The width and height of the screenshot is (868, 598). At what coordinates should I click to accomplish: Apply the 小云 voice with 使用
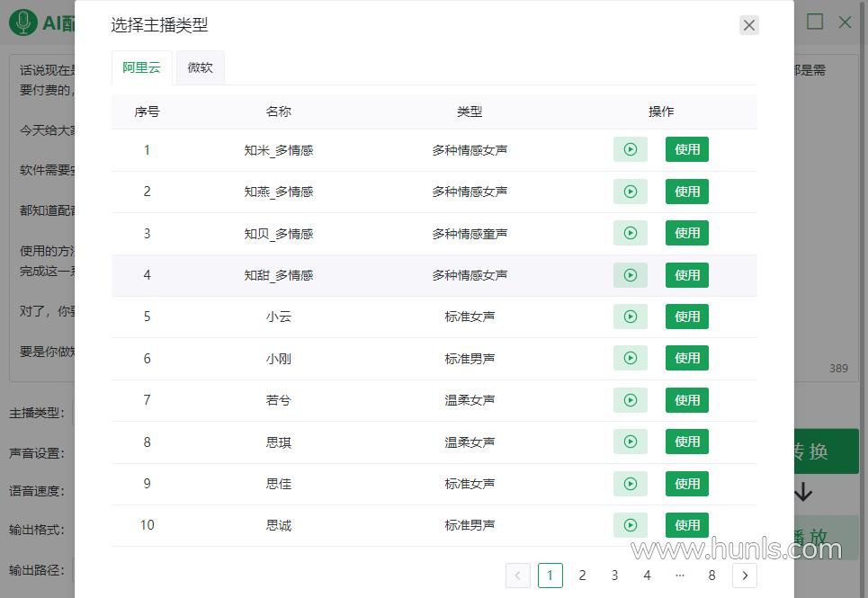[x=686, y=317]
